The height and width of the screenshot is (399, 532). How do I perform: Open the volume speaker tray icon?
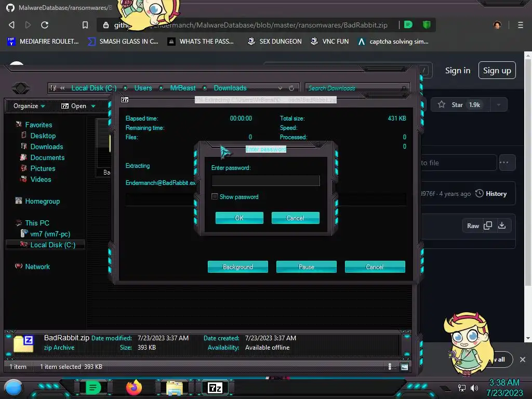[474, 388]
